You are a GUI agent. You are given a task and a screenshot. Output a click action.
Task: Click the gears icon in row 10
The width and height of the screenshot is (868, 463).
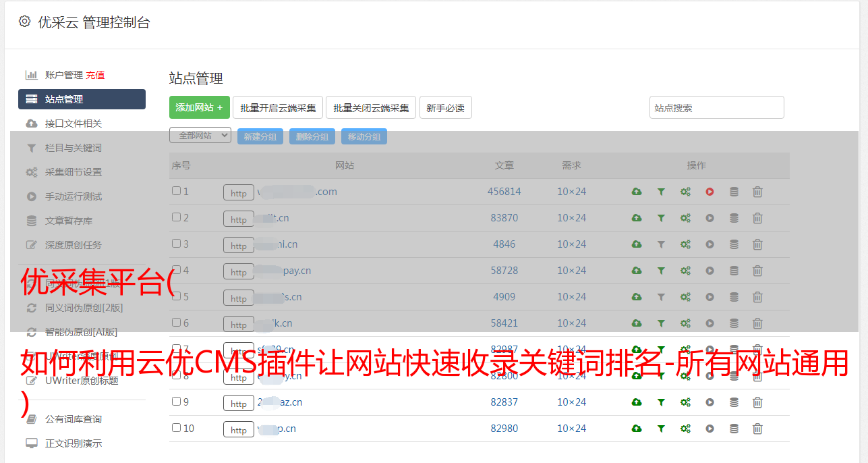(685, 429)
